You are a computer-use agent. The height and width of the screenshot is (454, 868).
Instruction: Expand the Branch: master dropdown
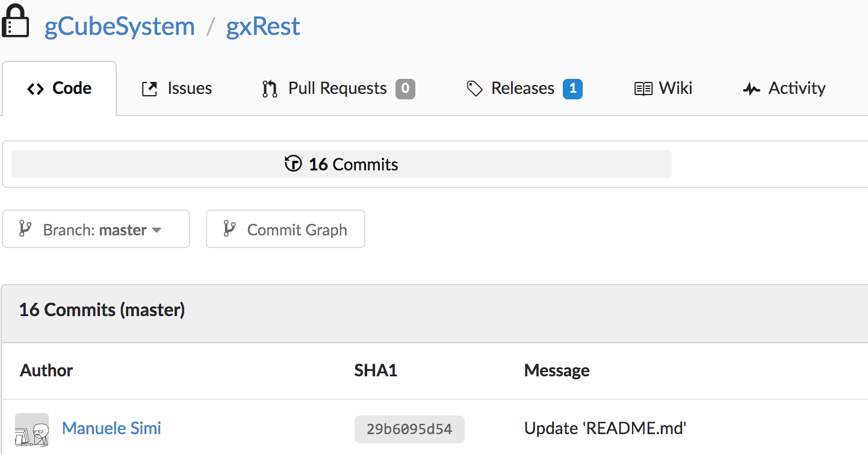96,229
